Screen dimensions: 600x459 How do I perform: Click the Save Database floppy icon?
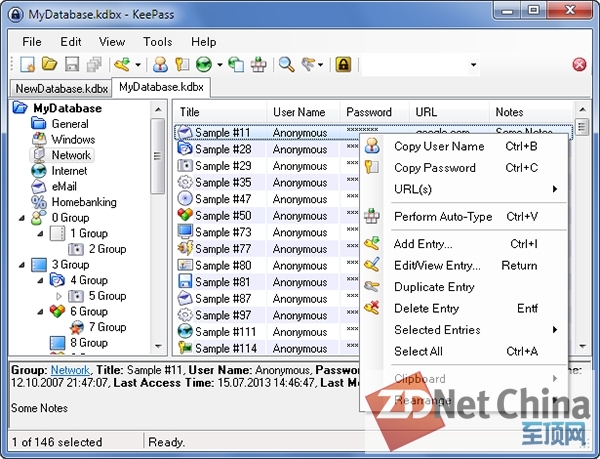[x=72, y=64]
